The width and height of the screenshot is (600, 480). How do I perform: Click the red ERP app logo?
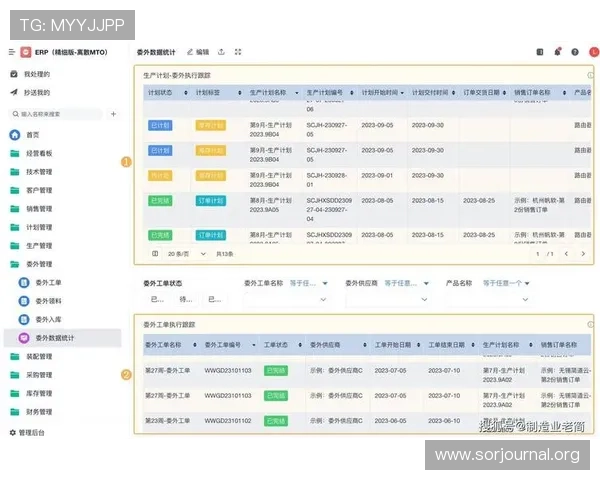(x=26, y=52)
